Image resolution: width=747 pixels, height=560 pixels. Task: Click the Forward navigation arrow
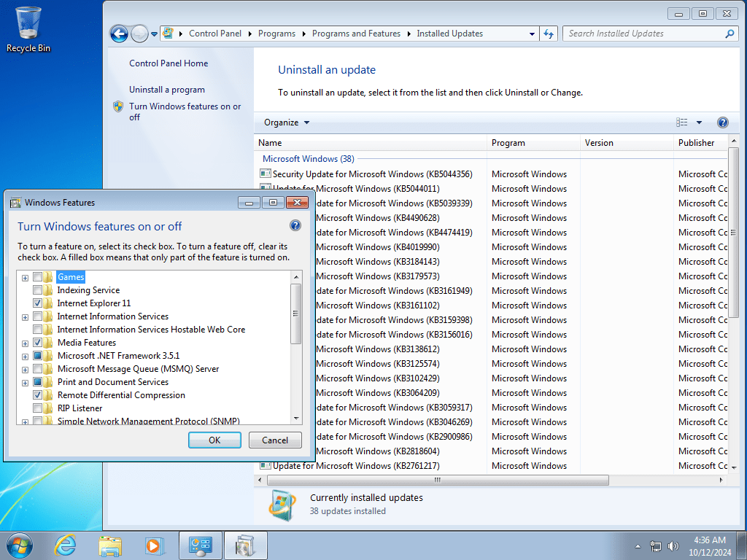139,34
